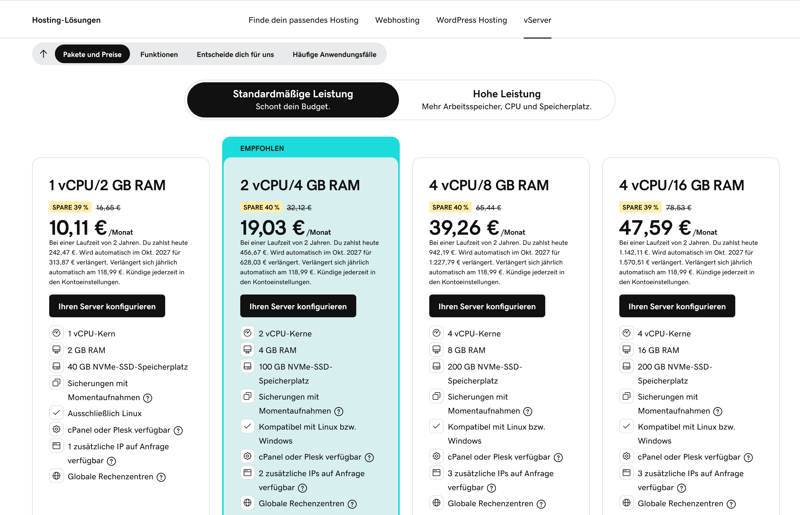Image resolution: width=800 pixels, height=515 pixels.
Task: Click help icon after 'verfügbar' for additional IP in 1 vCPU plan
Action: (x=111, y=461)
